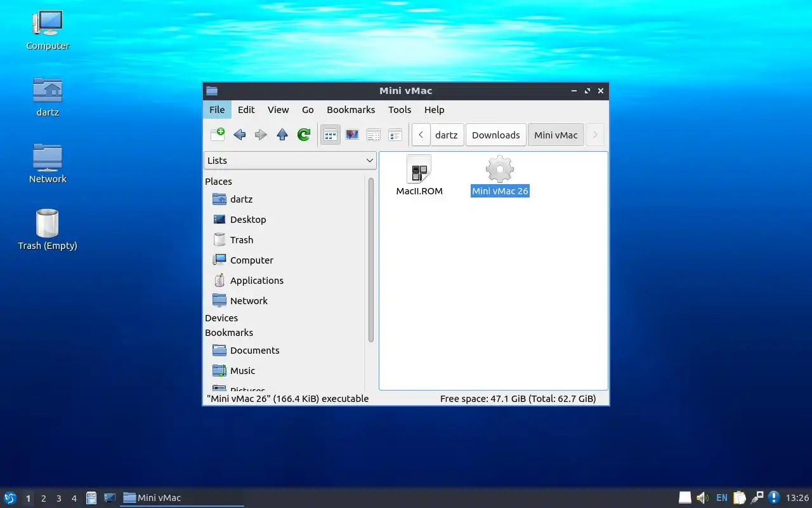The height and width of the screenshot is (508, 812).
Task: Switch to detailed list view mode
Action: tap(395, 135)
